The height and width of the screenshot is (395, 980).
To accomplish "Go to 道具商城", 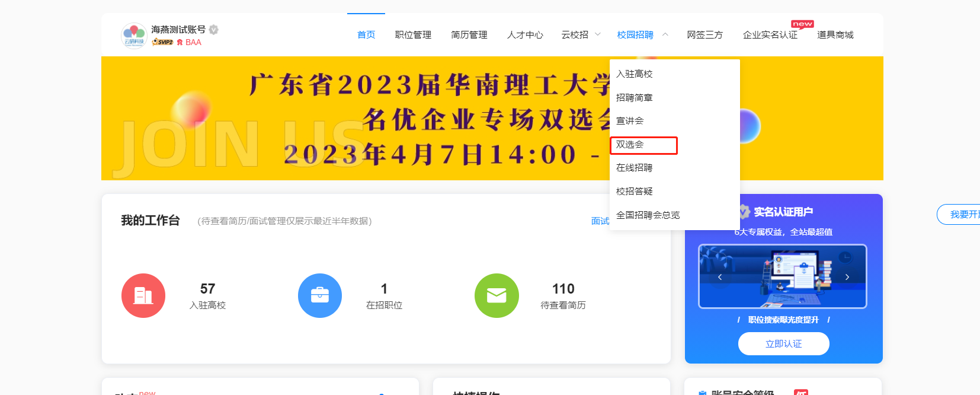I will (835, 35).
